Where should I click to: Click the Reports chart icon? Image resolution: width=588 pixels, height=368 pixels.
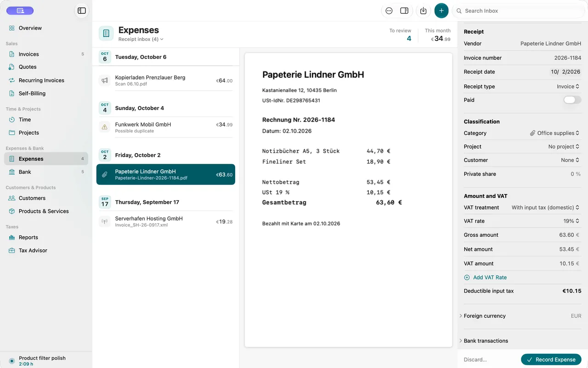coord(12,238)
